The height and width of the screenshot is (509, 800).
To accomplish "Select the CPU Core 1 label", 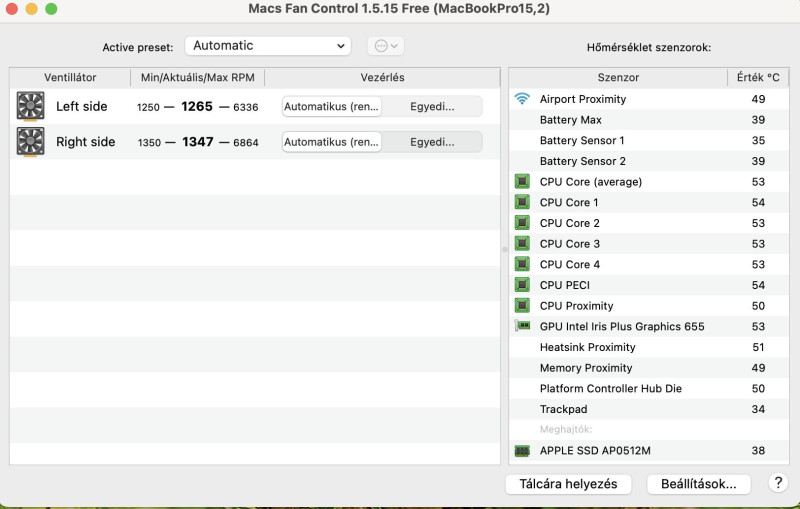I will 569,202.
